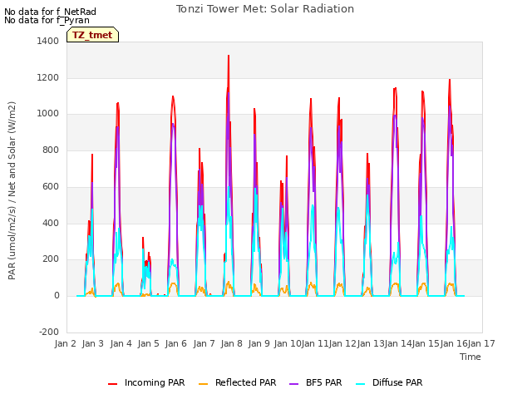Click the Jan 2 x-axis tick label

(x=65, y=343)
